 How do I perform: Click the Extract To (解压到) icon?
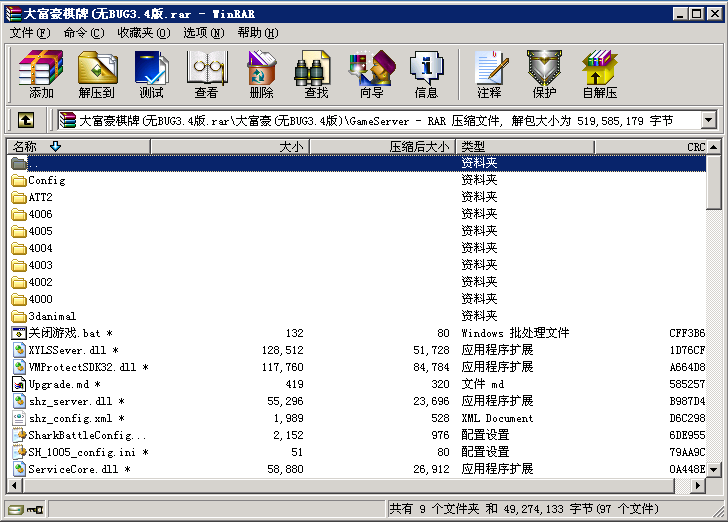(x=96, y=74)
